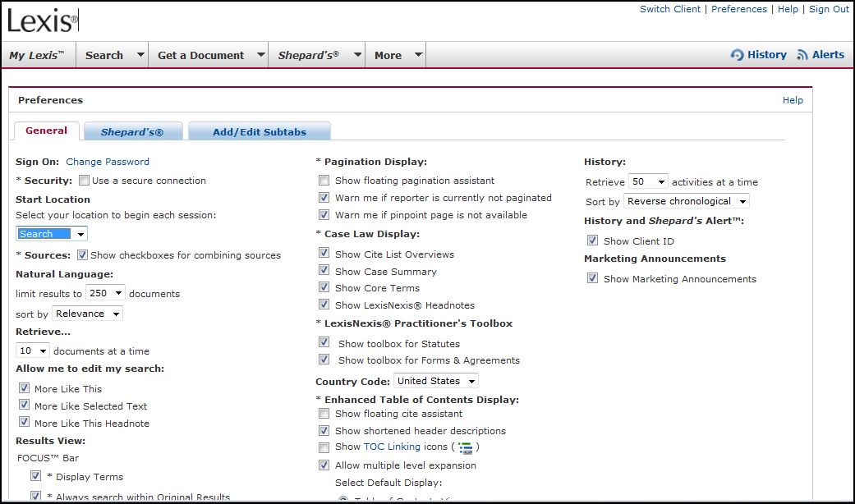Toggle Show floating pagination assistant
Viewport: 855px width, 504px height.
click(x=324, y=181)
